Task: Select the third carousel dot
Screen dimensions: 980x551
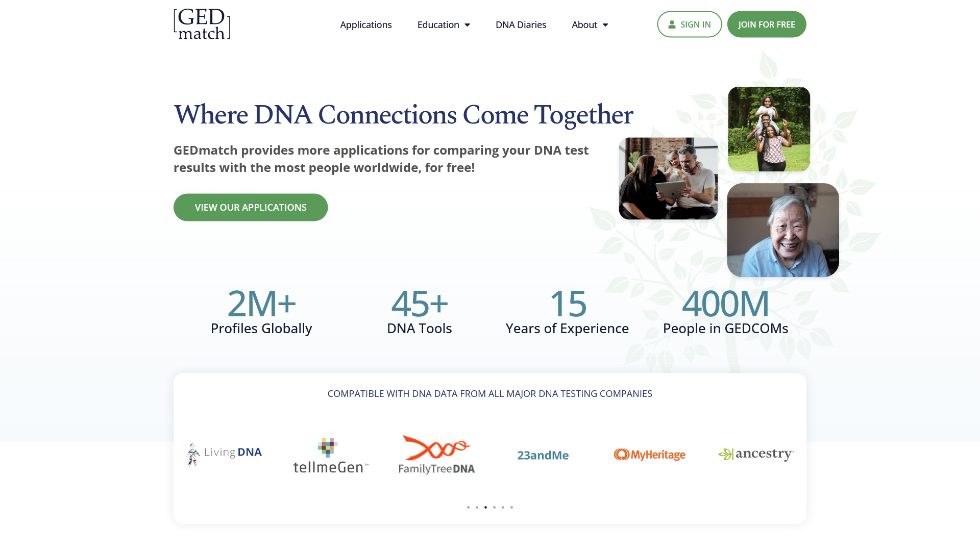Action: tap(485, 507)
